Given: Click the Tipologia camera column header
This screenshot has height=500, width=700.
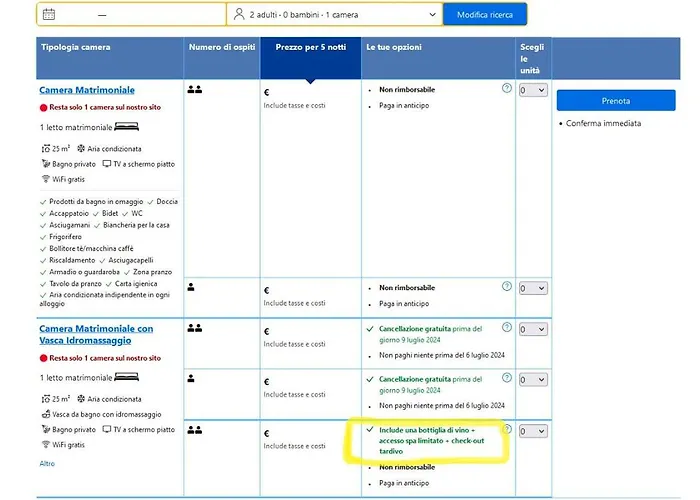Looking at the screenshot, I should tap(76, 47).
